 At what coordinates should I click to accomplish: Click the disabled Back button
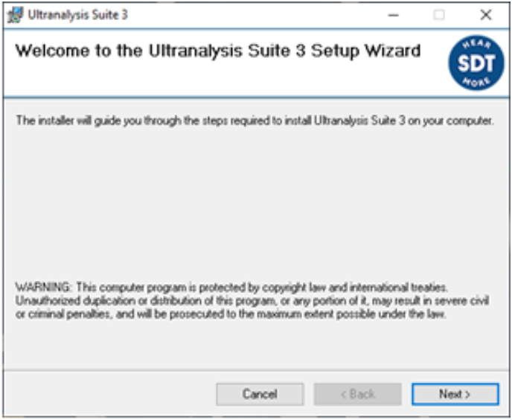click(357, 394)
